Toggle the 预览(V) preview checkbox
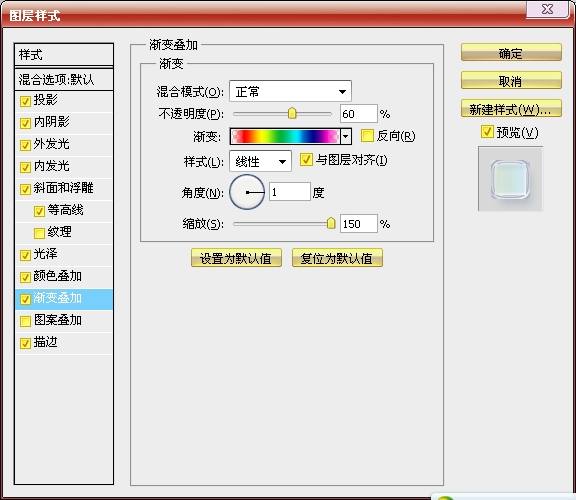Viewport: 576px width, 500px height. [x=487, y=132]
